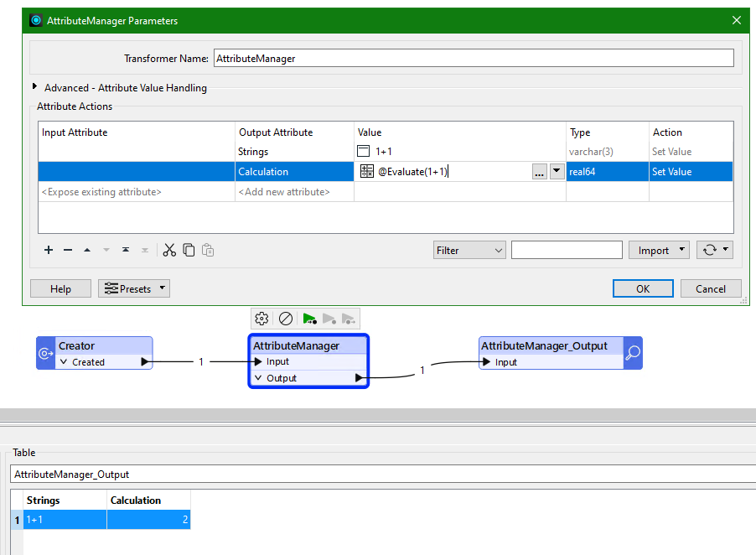Image resolution: width=756 pixels, height=555 pixels.
Task: Open the Import dropdown button
Action: coord(659,250)
